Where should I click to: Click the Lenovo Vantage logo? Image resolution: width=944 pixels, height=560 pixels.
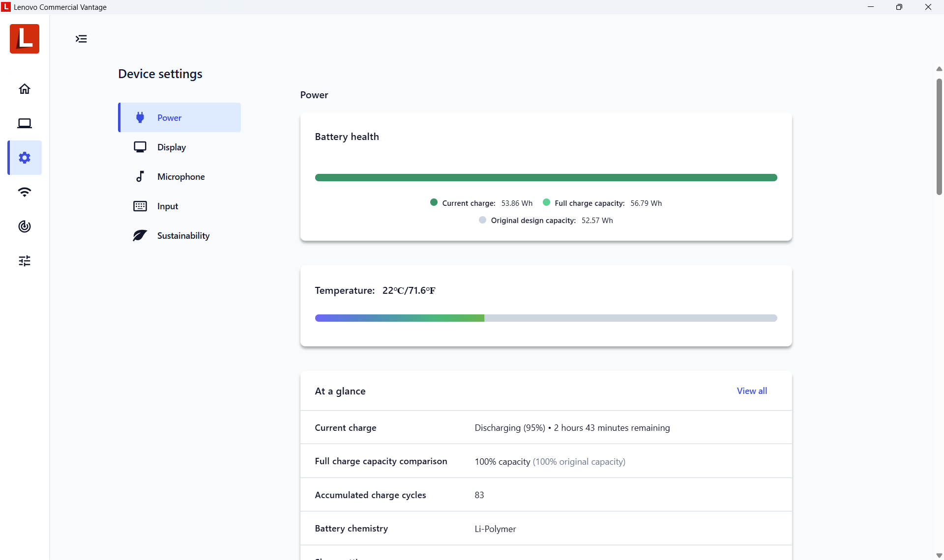click(25, 39)
